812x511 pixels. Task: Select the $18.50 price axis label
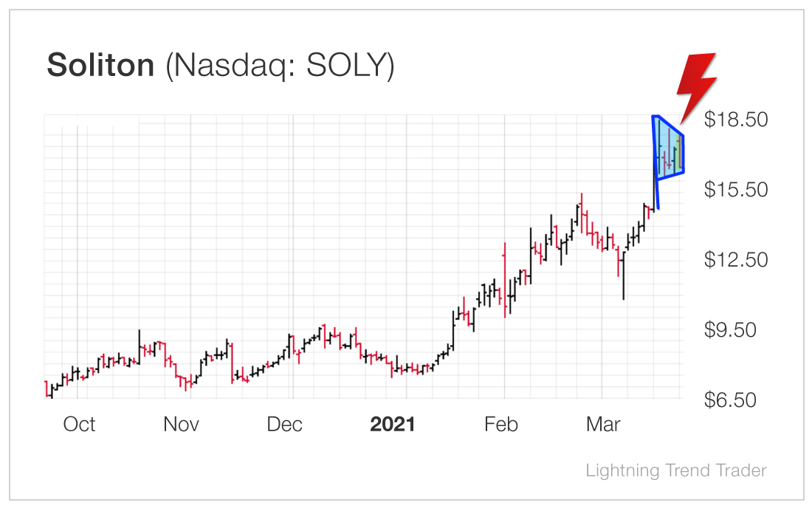[x=736, y=120]
